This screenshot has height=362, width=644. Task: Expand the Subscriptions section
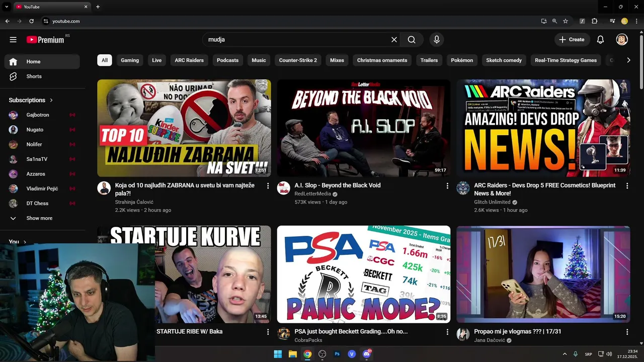(x=31, y=100)
